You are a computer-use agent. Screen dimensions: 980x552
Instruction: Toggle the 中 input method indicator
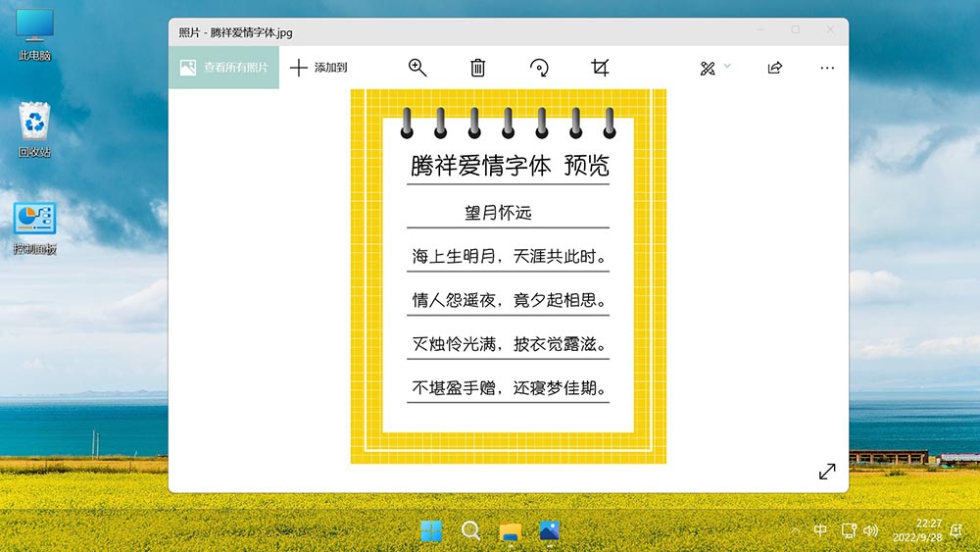coord(820,530)
